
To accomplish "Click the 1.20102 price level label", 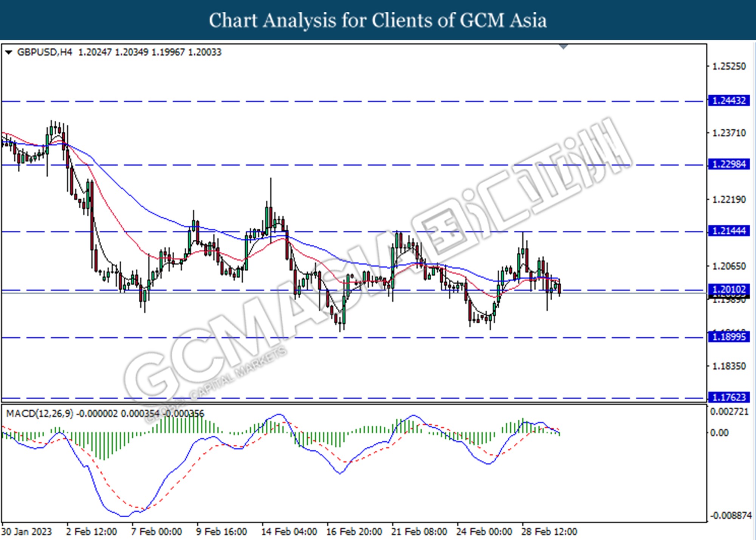I will pos(729,290).
